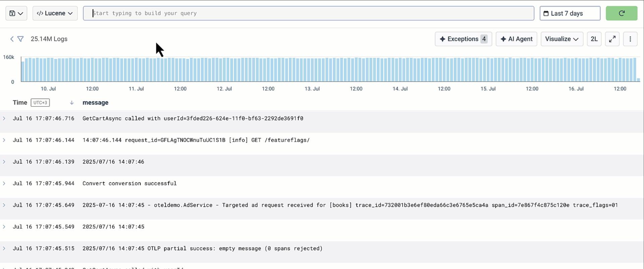Open the Exceptions panel
Screen dimensions: 644x269
(x=463, y=39)
